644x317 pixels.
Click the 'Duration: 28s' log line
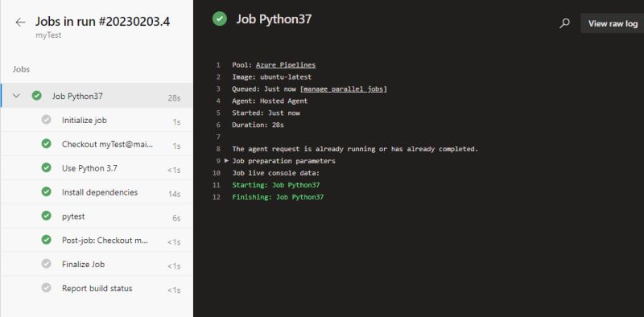pos(258,125)
